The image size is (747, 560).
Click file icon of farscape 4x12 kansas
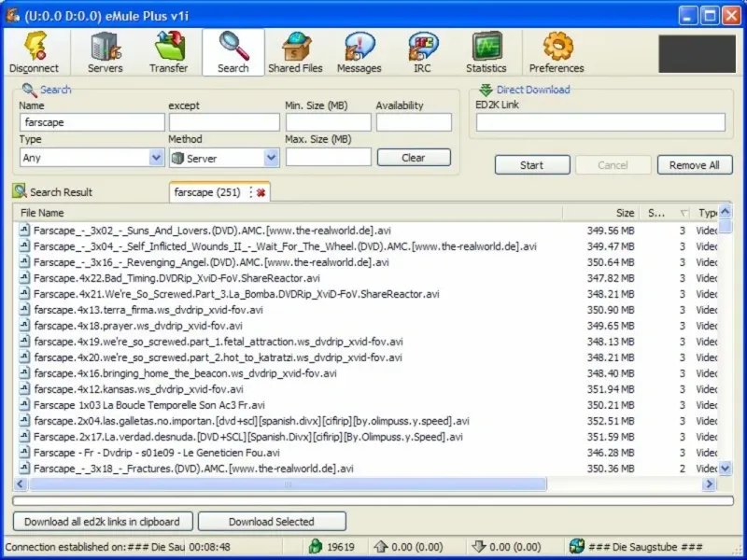(24, 389)
